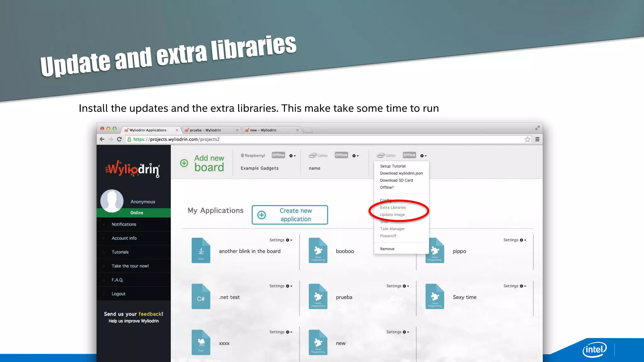Image resolution: width=644 pixels, height=362 pixels.
Task: Click the Offline badge of the Raspberry board
Action: [x=278, y=155]
